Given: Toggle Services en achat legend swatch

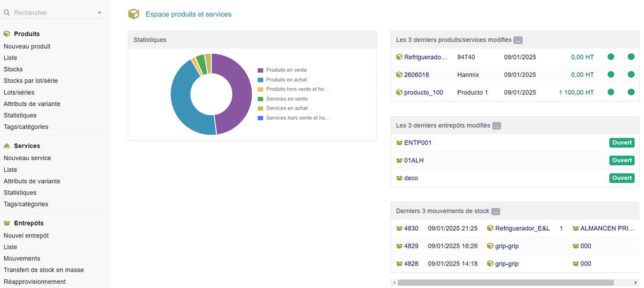Looking at the screenshot, I should pos(260,108).
